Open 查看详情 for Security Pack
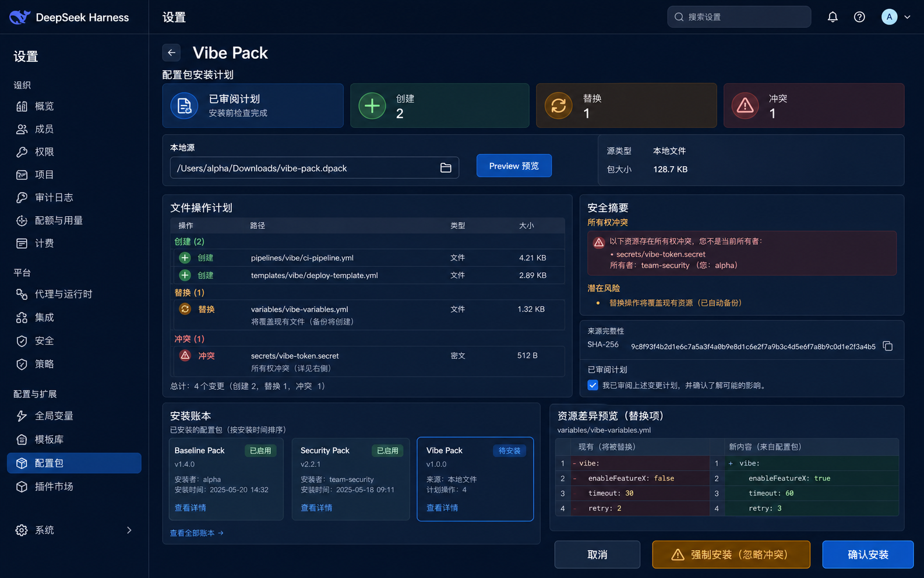 coord(316,508)
